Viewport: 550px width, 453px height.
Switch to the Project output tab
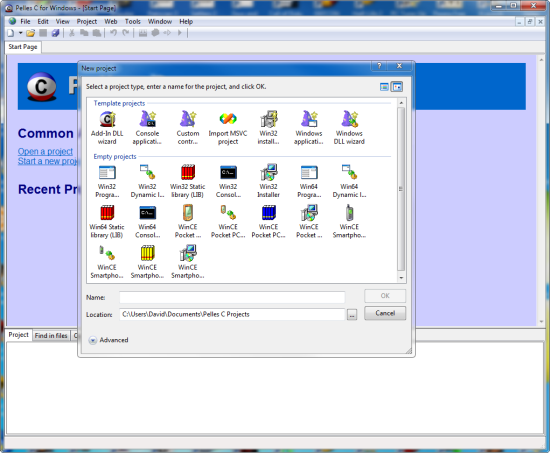coord(19,335)
